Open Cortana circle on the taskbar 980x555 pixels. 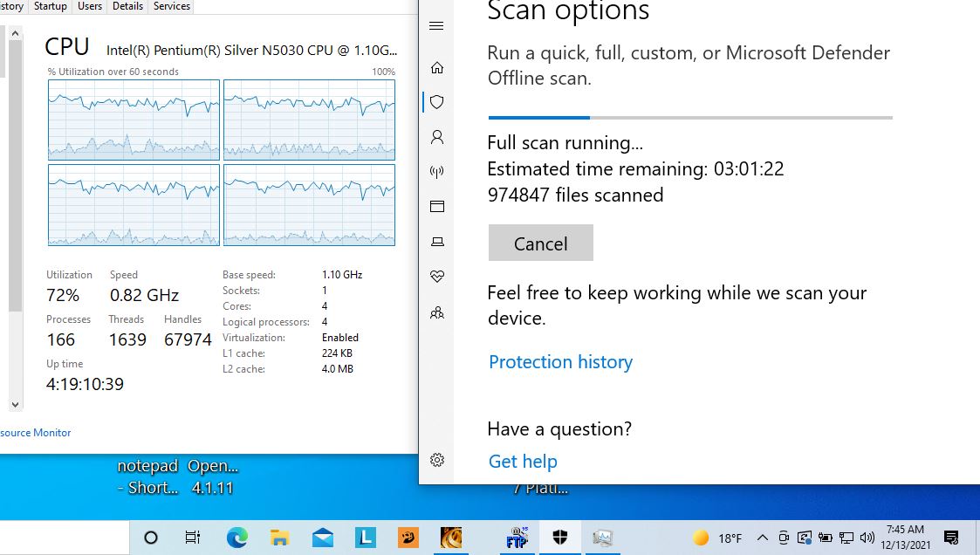click(x=151, y=538)
